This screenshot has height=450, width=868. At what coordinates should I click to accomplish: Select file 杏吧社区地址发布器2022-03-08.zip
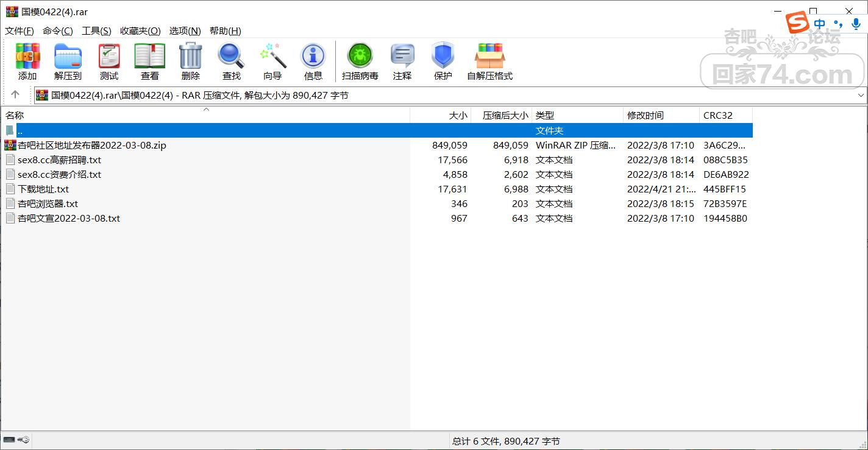[x=92, y=145]
